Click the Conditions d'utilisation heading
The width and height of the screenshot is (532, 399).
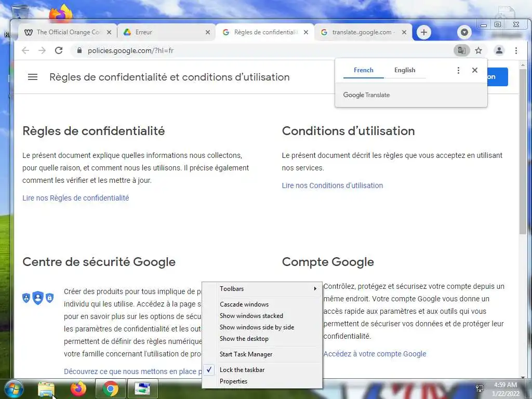tap(349, 131)
